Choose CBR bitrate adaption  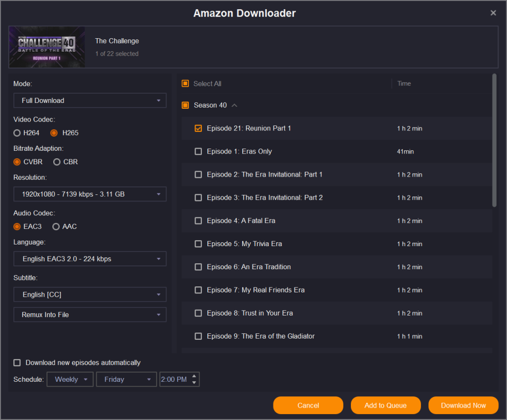click(57, 162)
